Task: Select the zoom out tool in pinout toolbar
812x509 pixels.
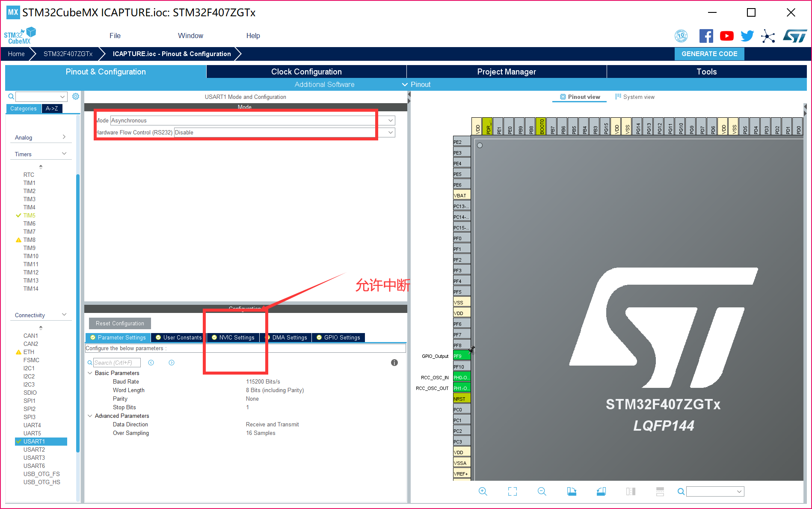Action: [541, 491]
